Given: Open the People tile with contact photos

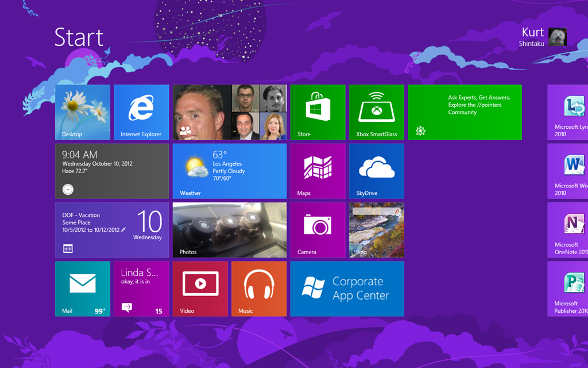Looking at the screenshot, I should (230, 112).
